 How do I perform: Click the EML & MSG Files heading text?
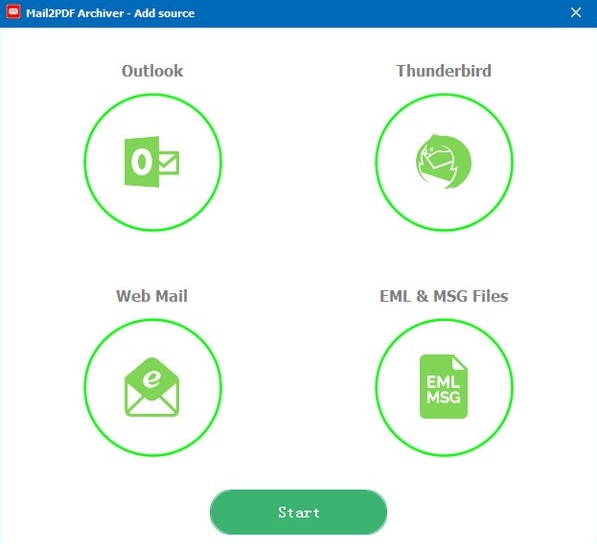pos(444,296)
